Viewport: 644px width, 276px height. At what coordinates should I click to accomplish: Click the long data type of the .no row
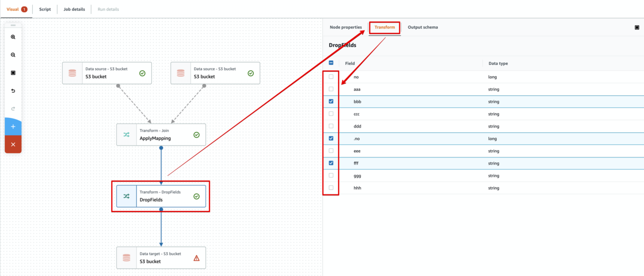point(493,139)
